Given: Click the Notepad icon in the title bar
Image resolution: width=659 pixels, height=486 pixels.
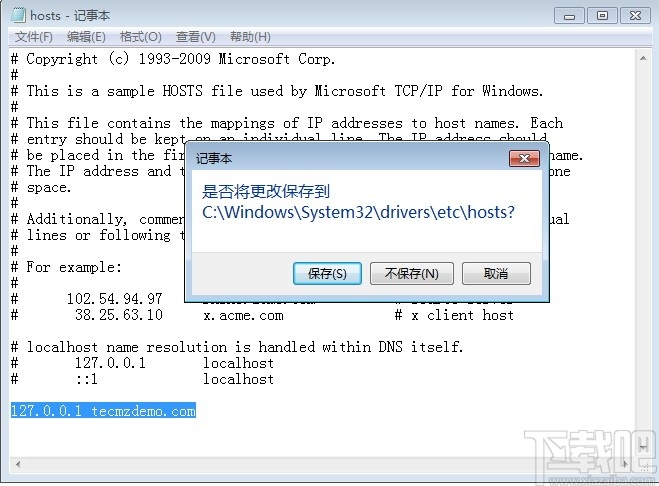Looking at the screenshot, I should tap(18, 15).
